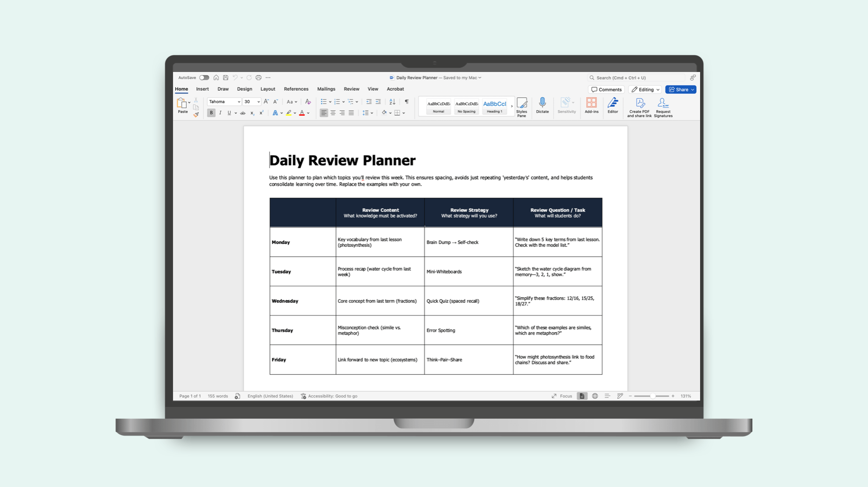
Task: Open the Editing mode dropdown
Action: (645, 89)
